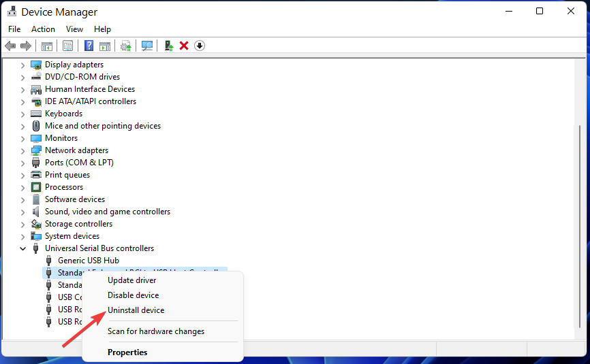590x364 pixels.
Task: Expand the DVD/CD-ROM drives node
Action: coord(22,78)
